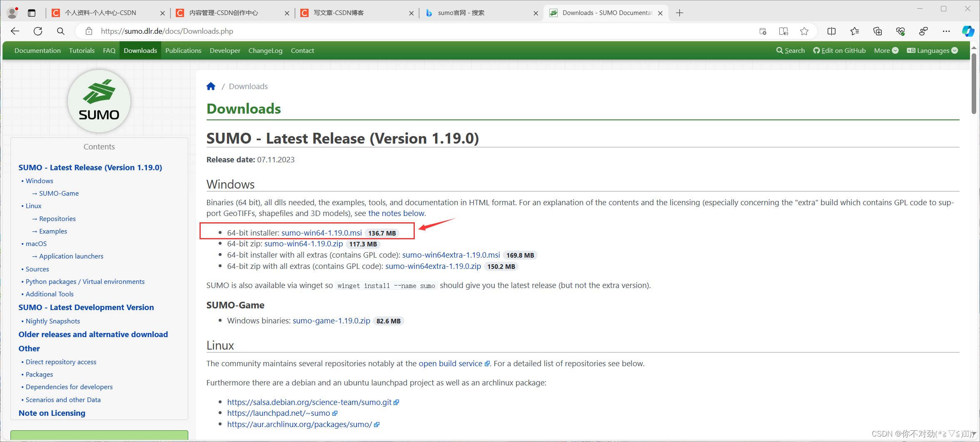Open the Tutorials menu item
Screen dimensions: 980x442
(x=82, y=50)
